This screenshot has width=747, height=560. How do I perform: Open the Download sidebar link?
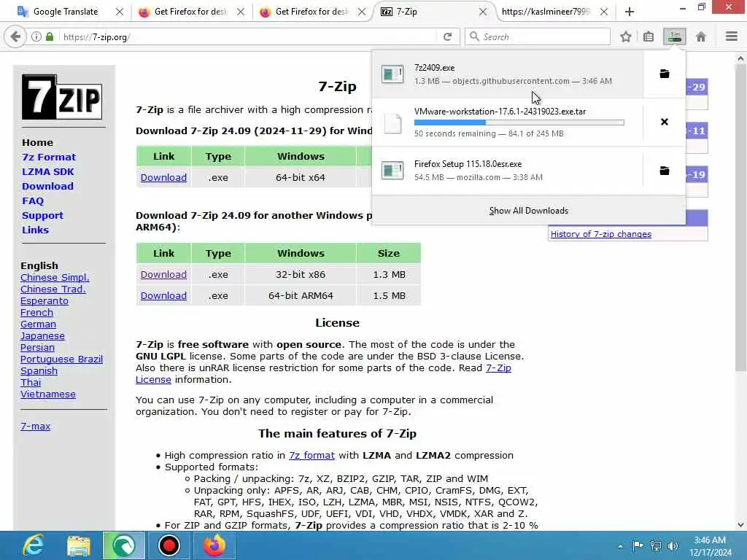[47, 186]
